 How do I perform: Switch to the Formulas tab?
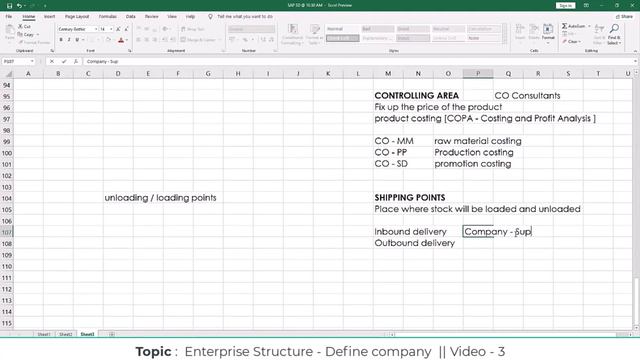coord(108,17)
